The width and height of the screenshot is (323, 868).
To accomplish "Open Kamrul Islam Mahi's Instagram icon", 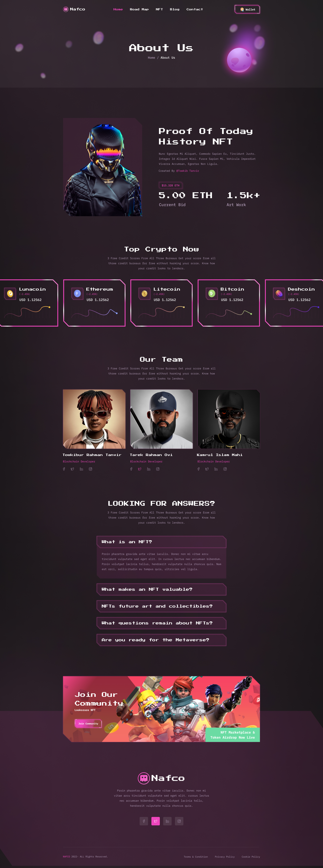I will tap(225, 469).
